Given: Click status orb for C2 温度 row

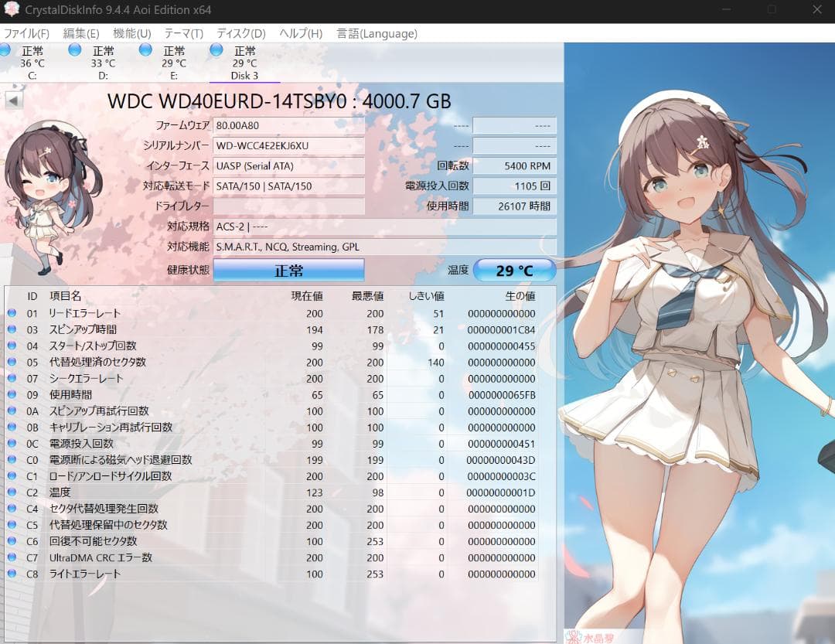Looking at the screenshot, I should point(12,492).
